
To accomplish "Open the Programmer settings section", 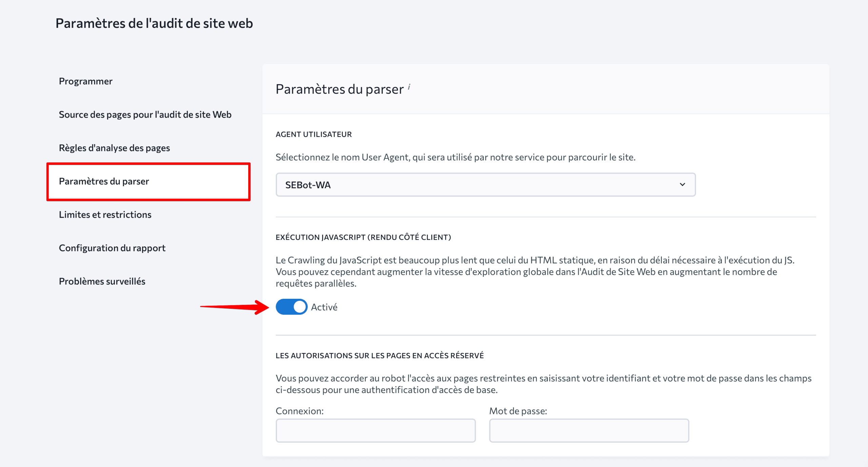I will pos(85,81).
